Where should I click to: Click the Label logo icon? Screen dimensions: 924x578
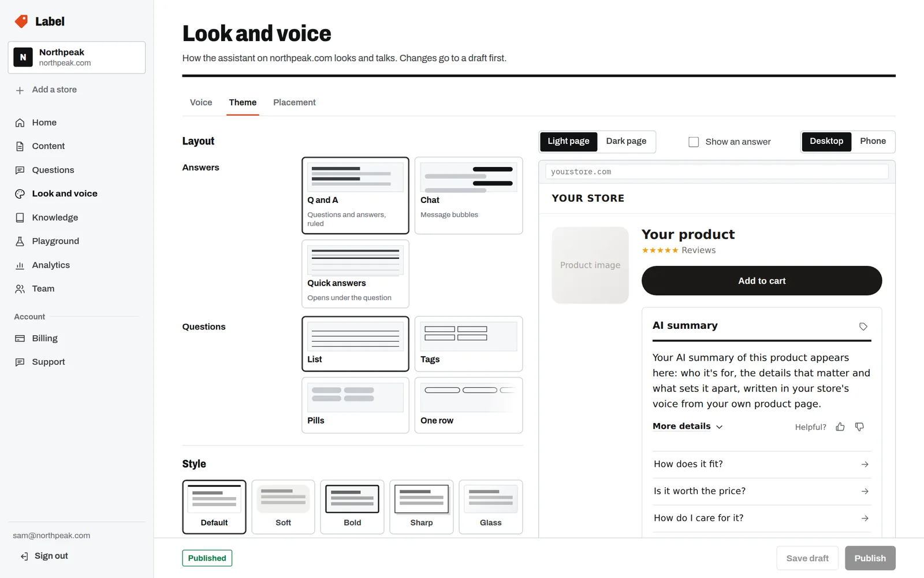pos(21,21)
